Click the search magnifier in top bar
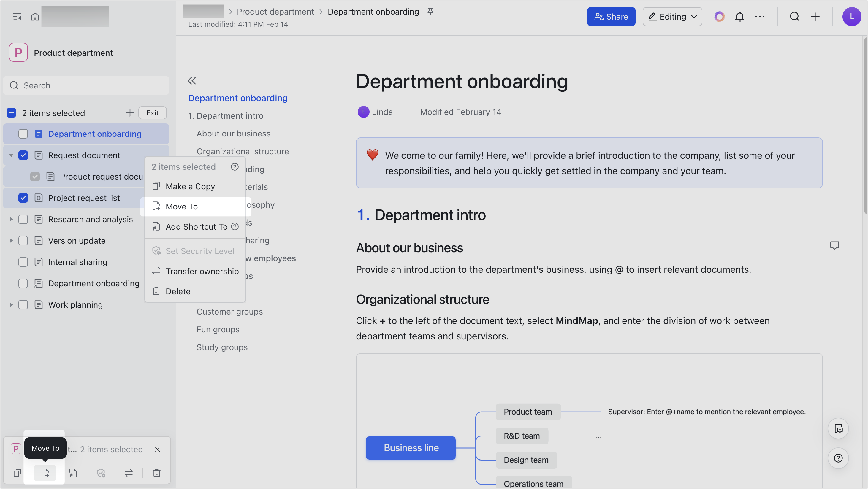 click(x=795, y=17)
